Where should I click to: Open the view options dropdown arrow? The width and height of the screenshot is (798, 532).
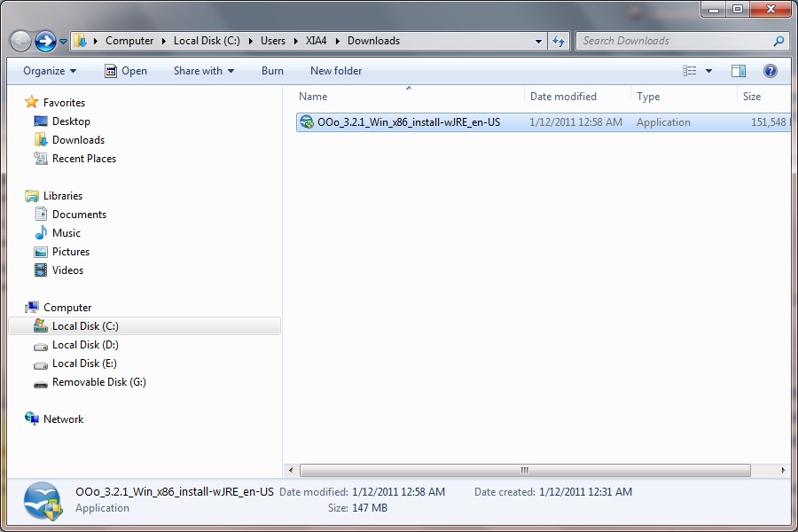click(x=708, y=71)
